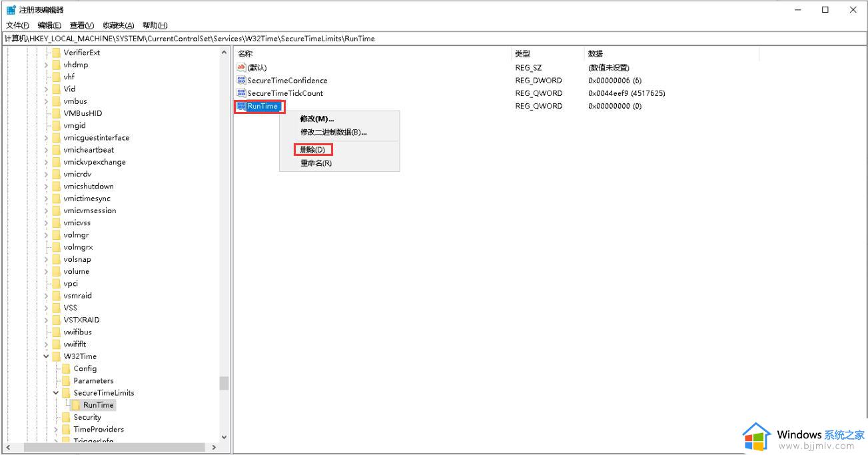Image resolution: width=868 pixels, height=455 pixels.
Task: Open the 查看(V) menu
Action: pyautogui.click(x=82, y=25)
